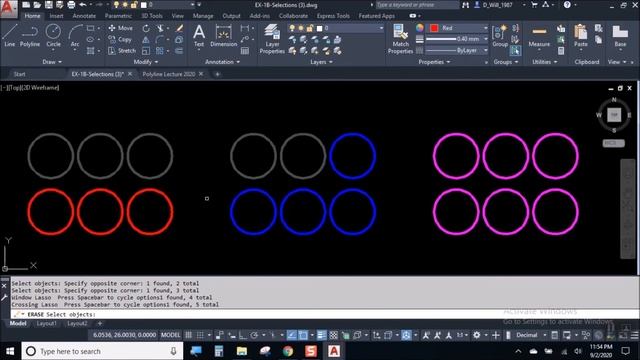The width and height of the screenshot is (640, 360).
Task: Open the Annotate ribbon tab
Action: [x=84, y=16]
